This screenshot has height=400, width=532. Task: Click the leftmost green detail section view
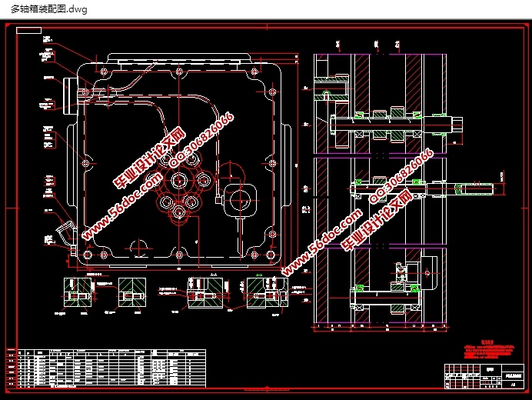(78, 293)
